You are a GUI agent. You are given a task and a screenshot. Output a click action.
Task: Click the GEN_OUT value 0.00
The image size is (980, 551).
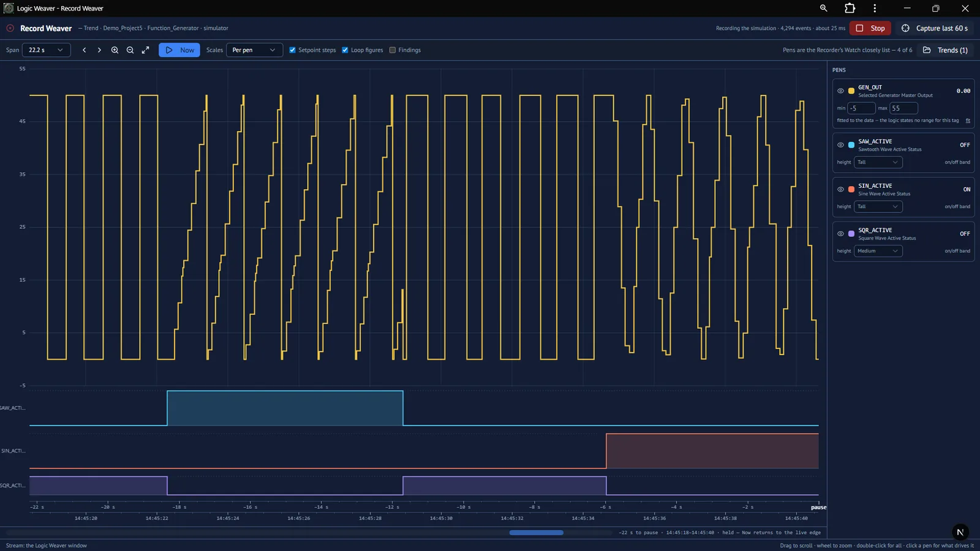click(963, 91)
